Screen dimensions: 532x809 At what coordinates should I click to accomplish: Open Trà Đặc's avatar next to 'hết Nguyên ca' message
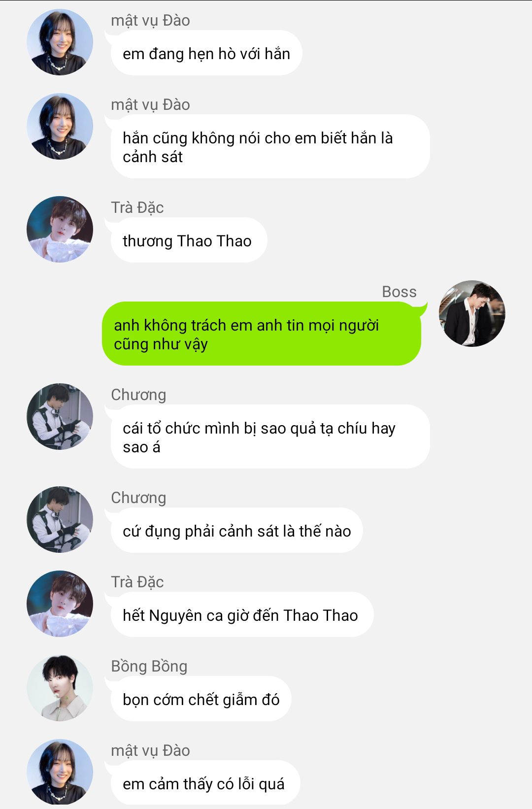pos(60,604)
